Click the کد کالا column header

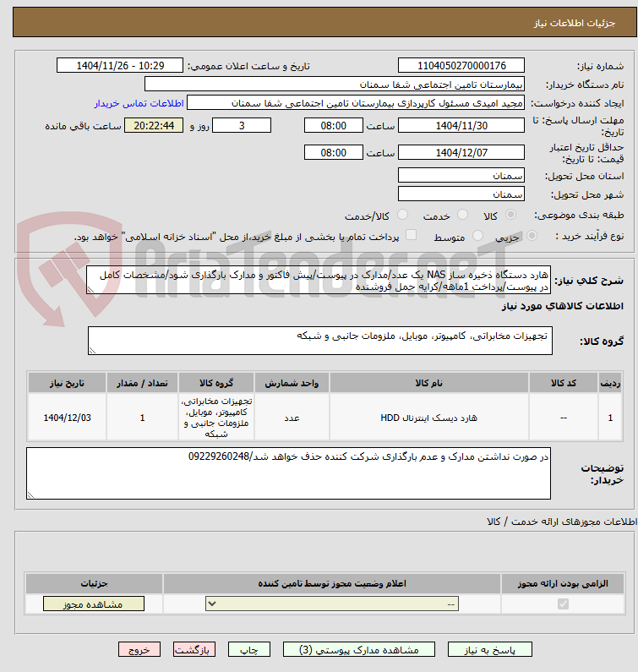click(564, 383)
